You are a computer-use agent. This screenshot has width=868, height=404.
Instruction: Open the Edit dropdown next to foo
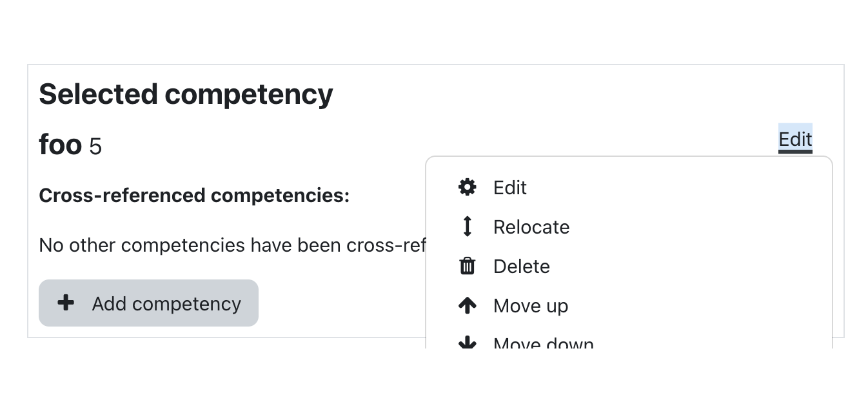click(795, 139)
